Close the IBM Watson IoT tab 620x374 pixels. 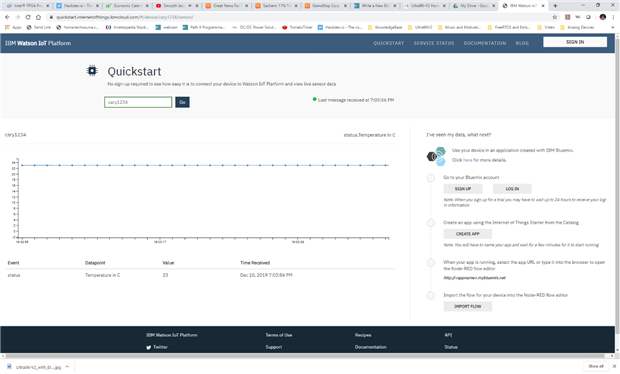tap(543, 6)
